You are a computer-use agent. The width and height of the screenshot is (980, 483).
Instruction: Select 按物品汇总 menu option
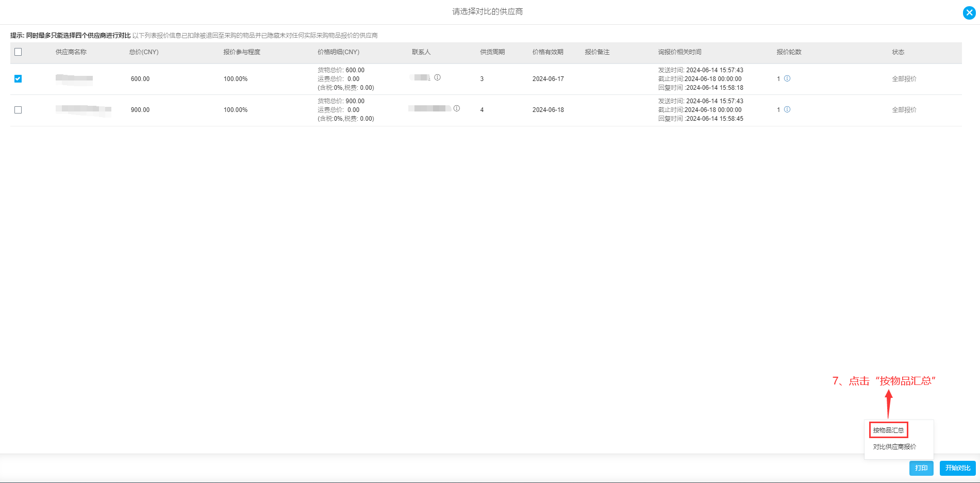pos(888,430)
